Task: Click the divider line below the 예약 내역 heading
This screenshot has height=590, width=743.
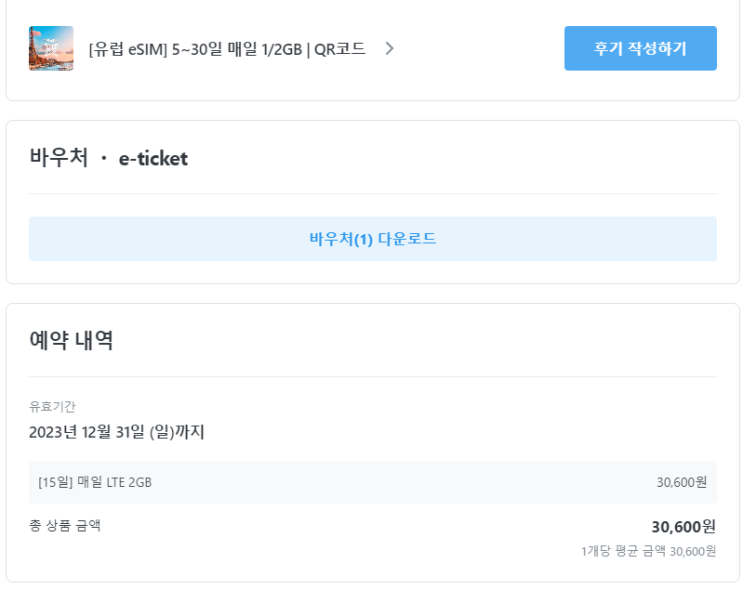Action: click(372, 376)
